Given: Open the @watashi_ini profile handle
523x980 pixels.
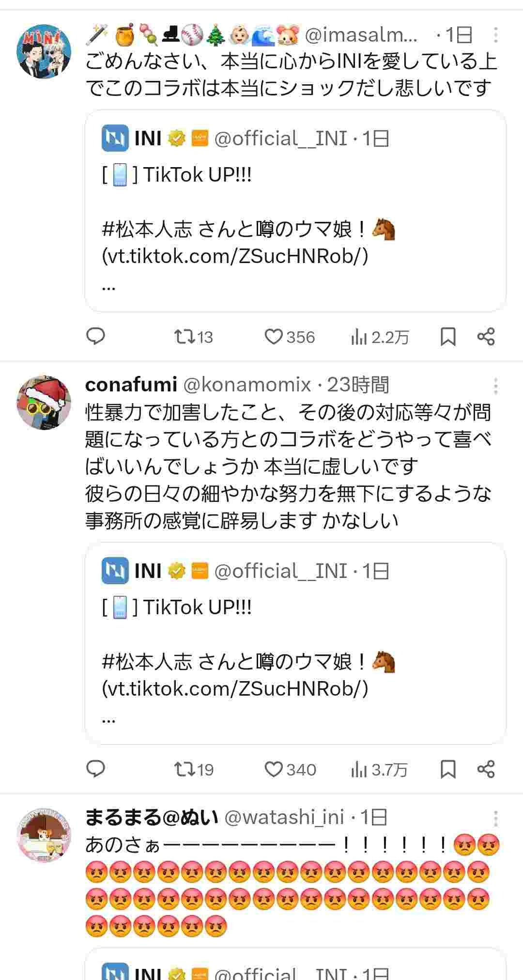Looking at the screenshot, I should pos(284,817).
